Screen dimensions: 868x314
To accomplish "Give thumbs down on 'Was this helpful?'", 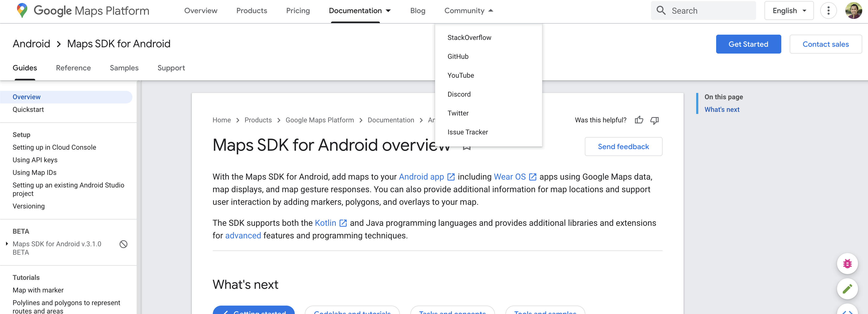I will tap(654, 121).
